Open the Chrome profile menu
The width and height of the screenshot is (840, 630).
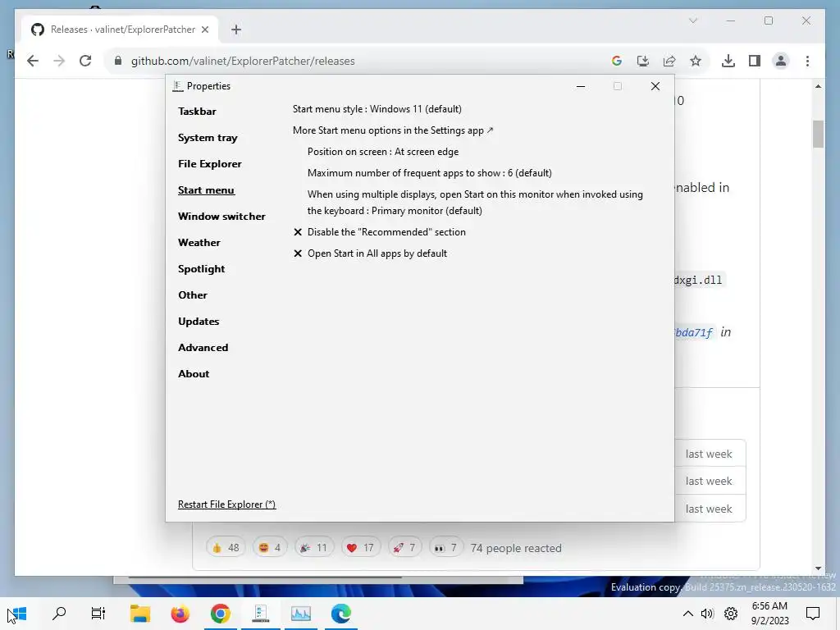(x=781, y=61)
